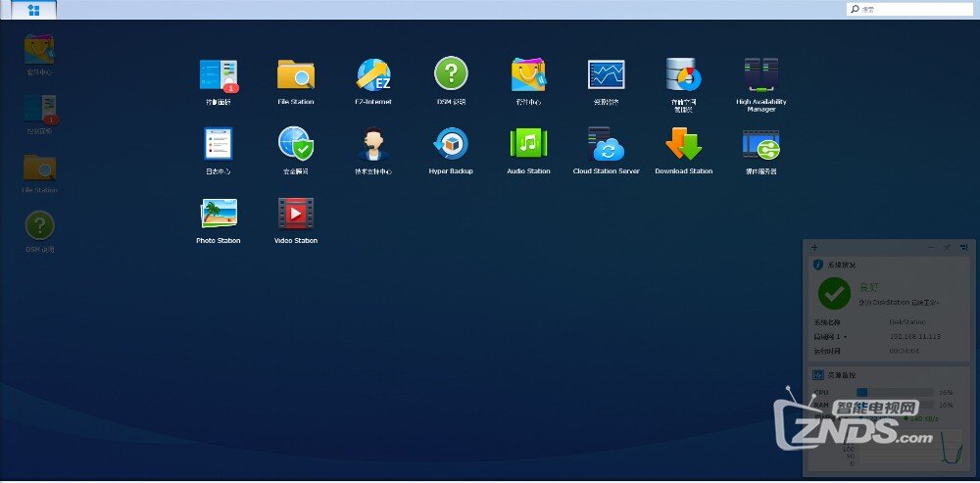Open Media Server film strip icon

click(x=760, y=144)
